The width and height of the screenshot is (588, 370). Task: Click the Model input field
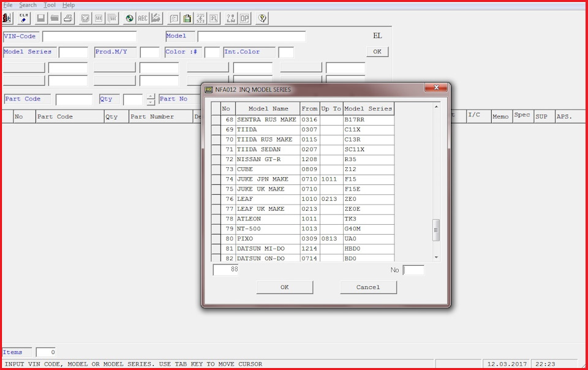(252, 36)
